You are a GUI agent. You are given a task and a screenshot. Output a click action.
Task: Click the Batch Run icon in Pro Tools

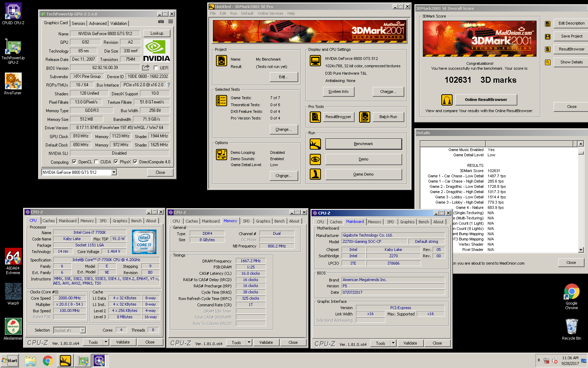365,117
